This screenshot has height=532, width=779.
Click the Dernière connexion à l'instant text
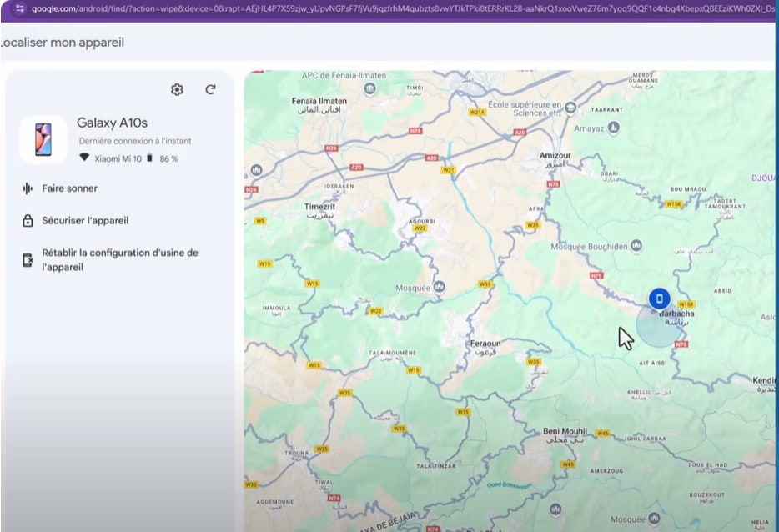click(x=134, y=141)
